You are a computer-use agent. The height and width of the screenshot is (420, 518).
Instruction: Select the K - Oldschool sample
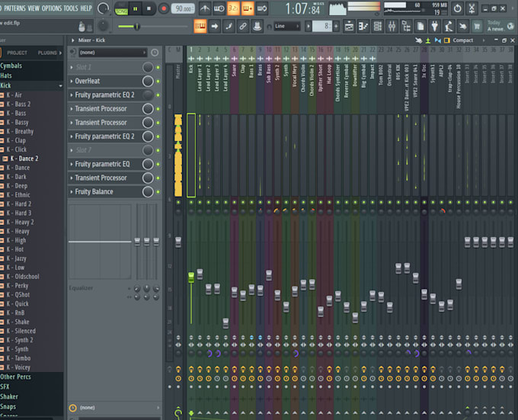click(x=23, y=277)
